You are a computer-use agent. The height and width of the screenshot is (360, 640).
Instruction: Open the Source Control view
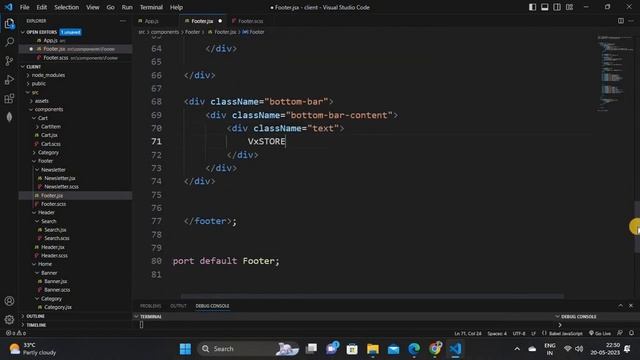coord(9,61)
